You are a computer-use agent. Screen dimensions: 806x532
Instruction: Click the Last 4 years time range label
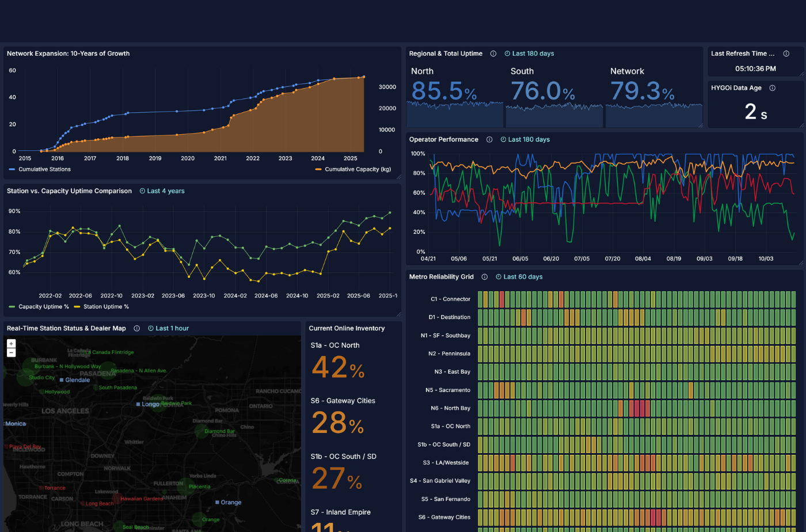click(x=166, y=191)
